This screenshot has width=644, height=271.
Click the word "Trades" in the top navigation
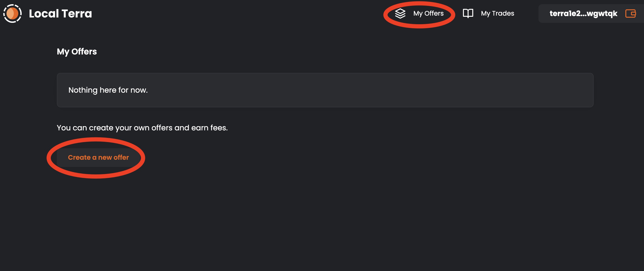(503, 14)
